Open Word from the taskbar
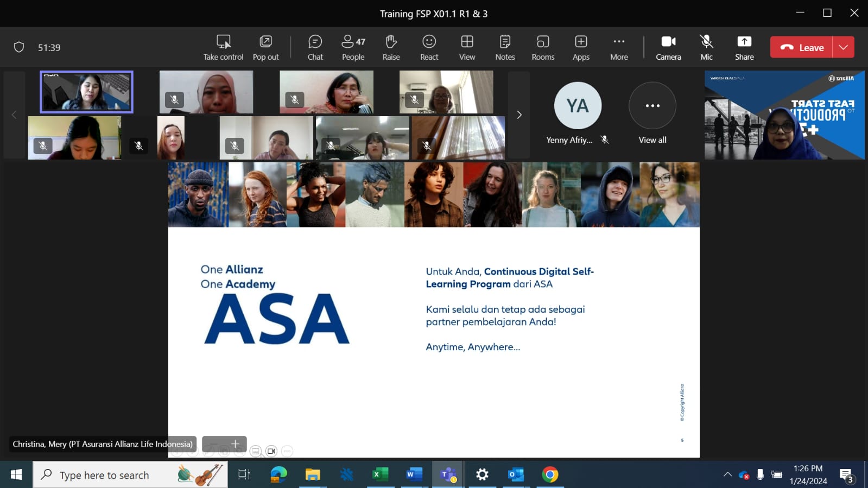Screen dimensions: 868x488 point(414,475)
